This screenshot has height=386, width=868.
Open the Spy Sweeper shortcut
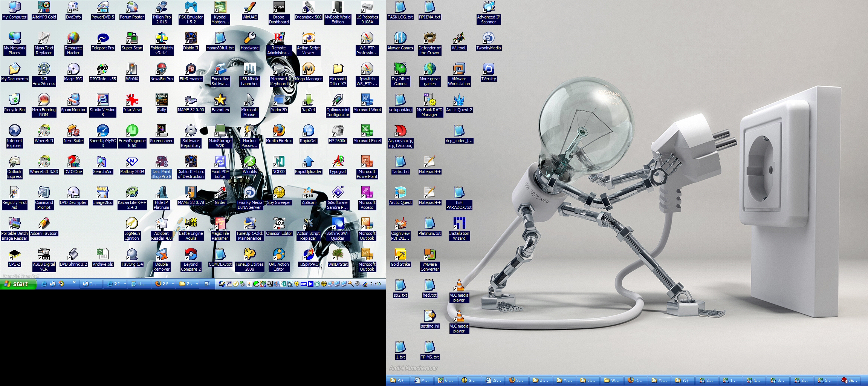279,196
